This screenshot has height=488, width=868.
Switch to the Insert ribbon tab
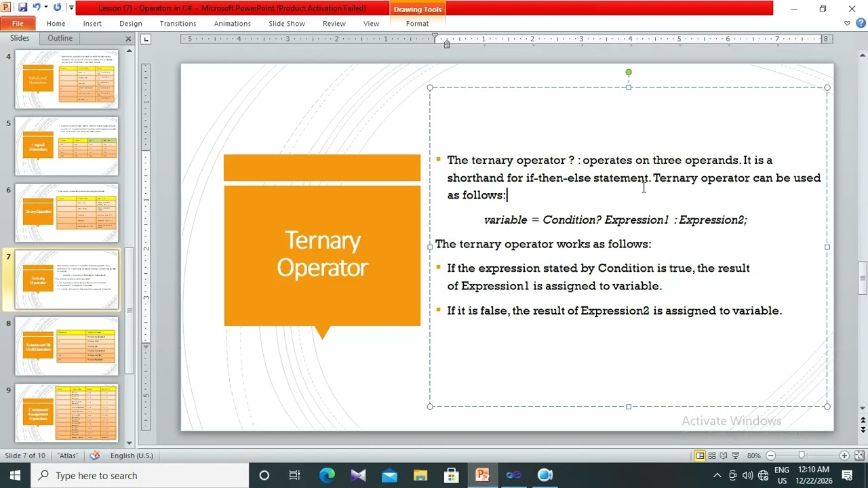click(x=92, y=23)
